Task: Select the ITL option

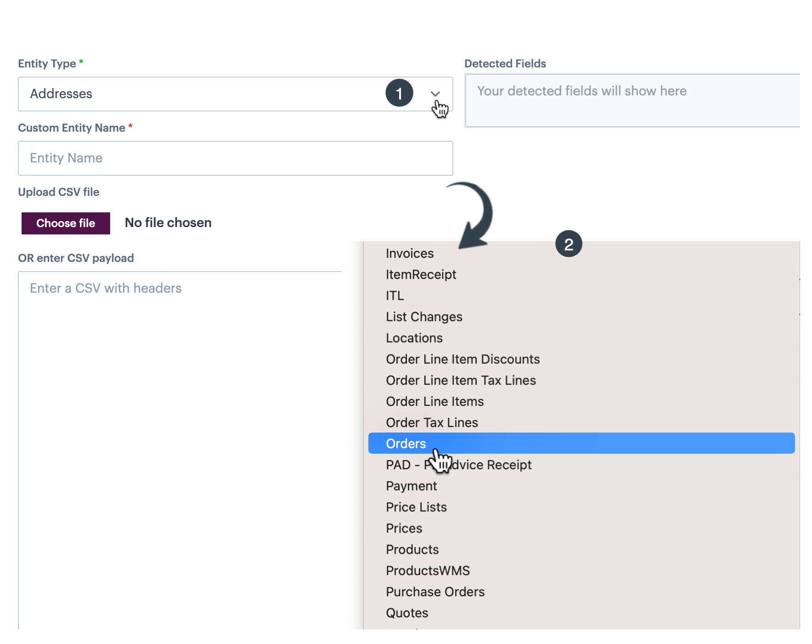Action: point(395,295)
